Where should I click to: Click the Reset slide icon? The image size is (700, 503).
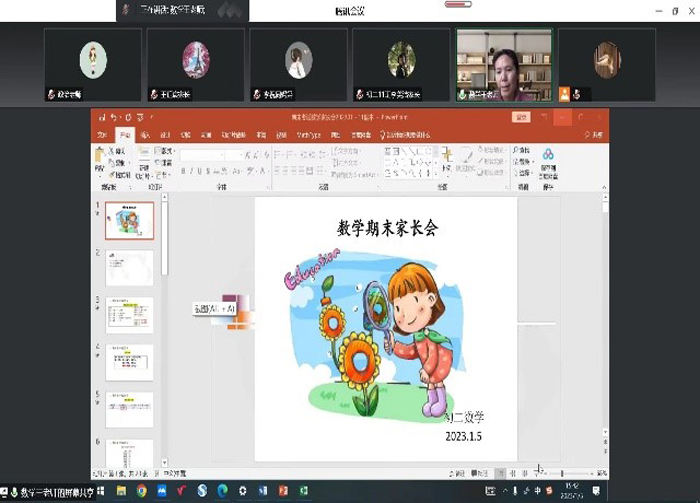(164, 163)
